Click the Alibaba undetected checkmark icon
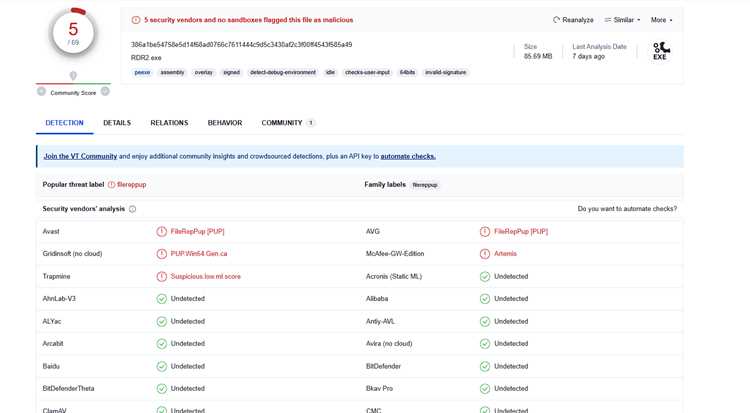750x413 pixels. 485,299
